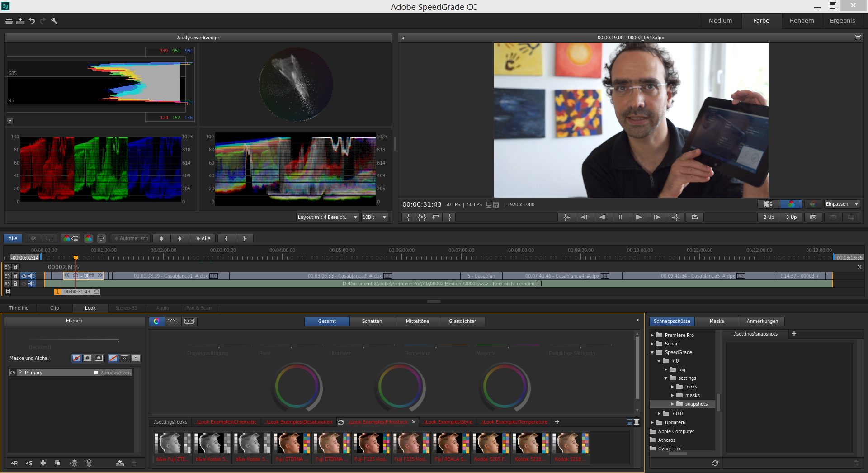Adjust the Eingangssättigung slider
The image size is (868, 473).
click(219, 345)
